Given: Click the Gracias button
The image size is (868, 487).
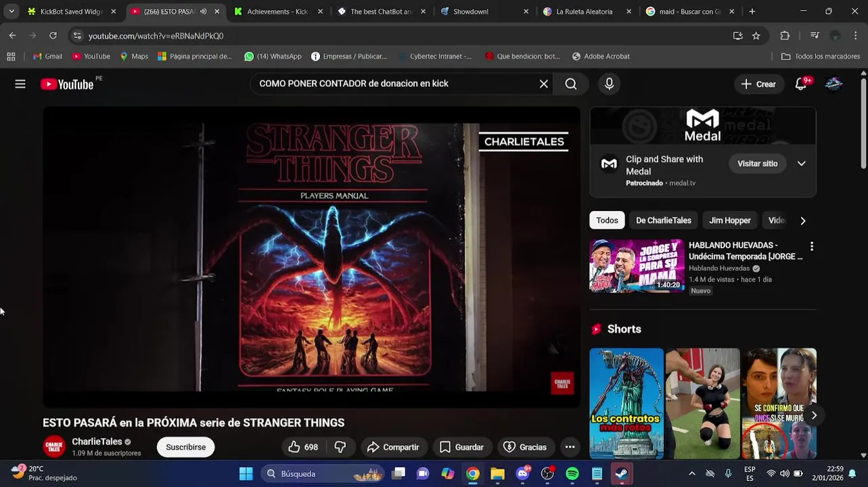Looking at the screenshot, I should (525, 447).
